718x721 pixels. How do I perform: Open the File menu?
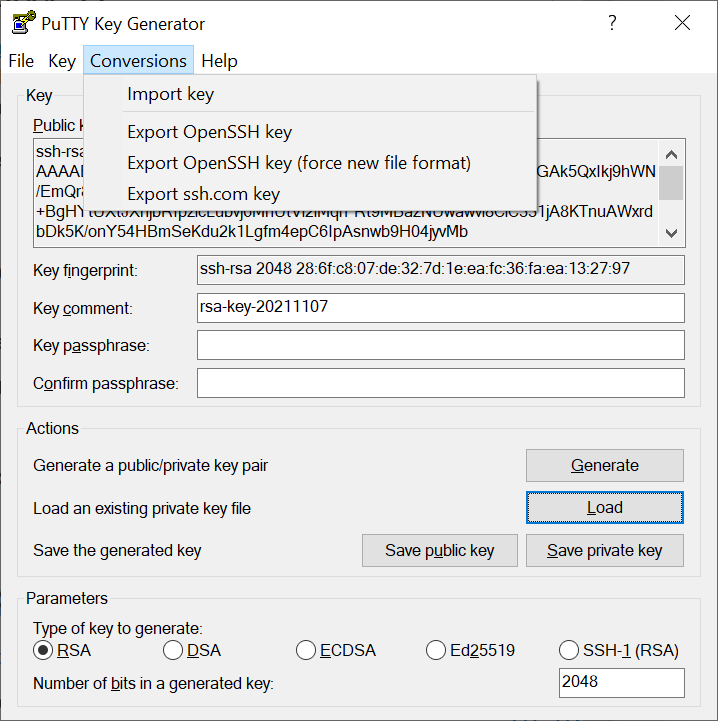(21, 61)
